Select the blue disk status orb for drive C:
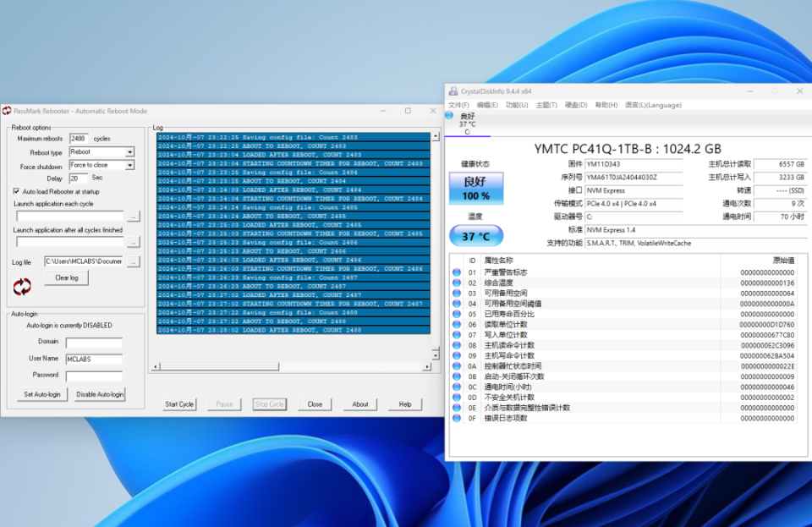Viewport: 812px width, 527px height. click(449, 116)
